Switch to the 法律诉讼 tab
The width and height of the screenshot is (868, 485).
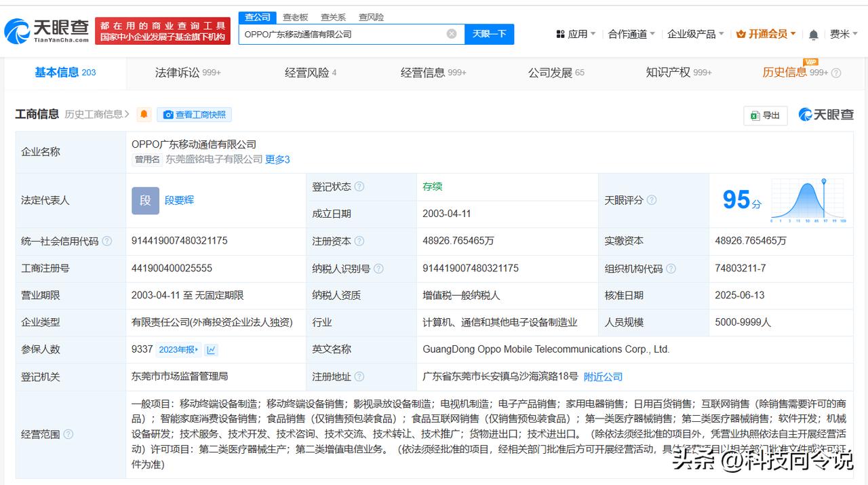pyautogui.click(x=188, y=73)
